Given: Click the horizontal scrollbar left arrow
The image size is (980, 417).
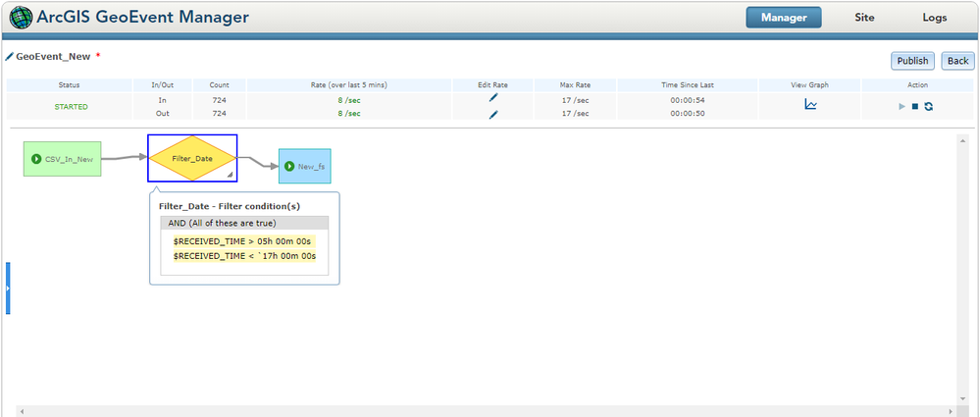Looking at the screenshot, I should click(x=22, y=411).
